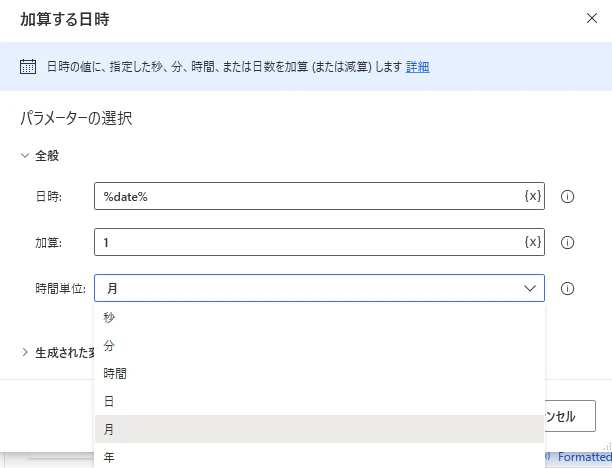Toggle the 時間単位 dropdown
The width and height of the screenshot is (612, 468).
click(x=319, y=288)
